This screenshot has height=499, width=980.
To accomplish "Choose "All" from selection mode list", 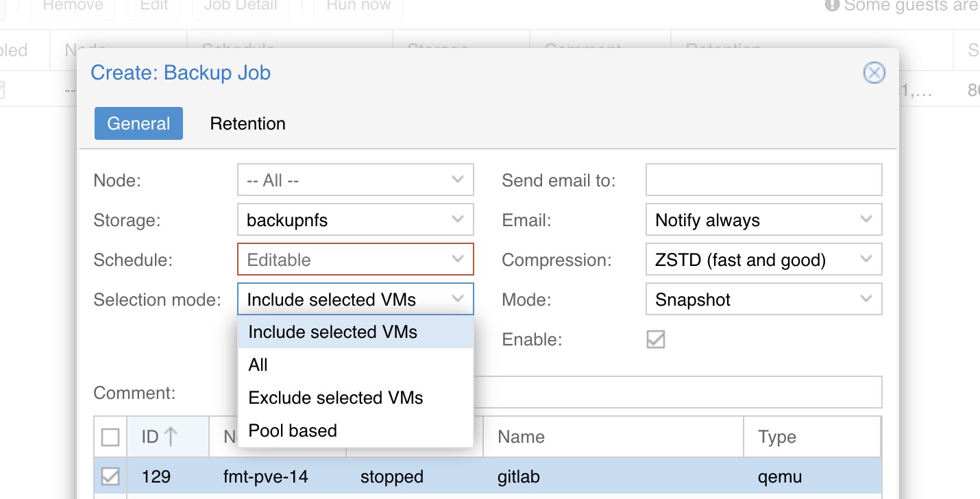I will pyautogui.click(x=258, y=365).
